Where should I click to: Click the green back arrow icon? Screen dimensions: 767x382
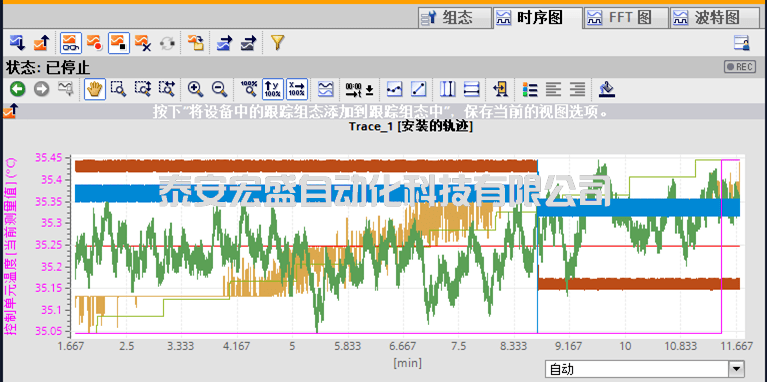pos(18,89)
